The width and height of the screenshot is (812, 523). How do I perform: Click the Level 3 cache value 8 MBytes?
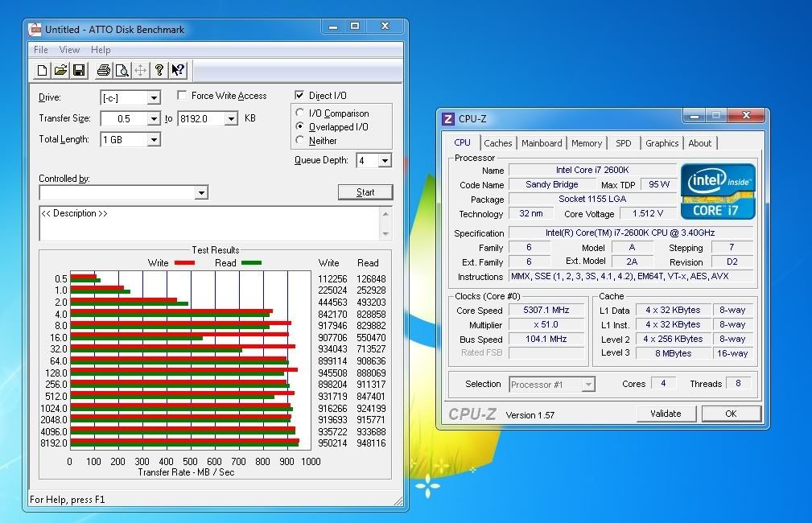tap(674, 354)
